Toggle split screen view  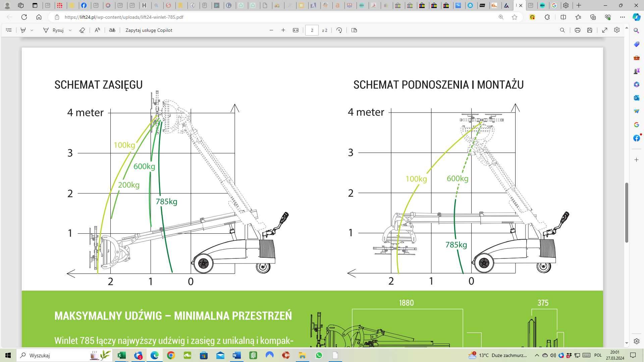click(x=563, y=17)
